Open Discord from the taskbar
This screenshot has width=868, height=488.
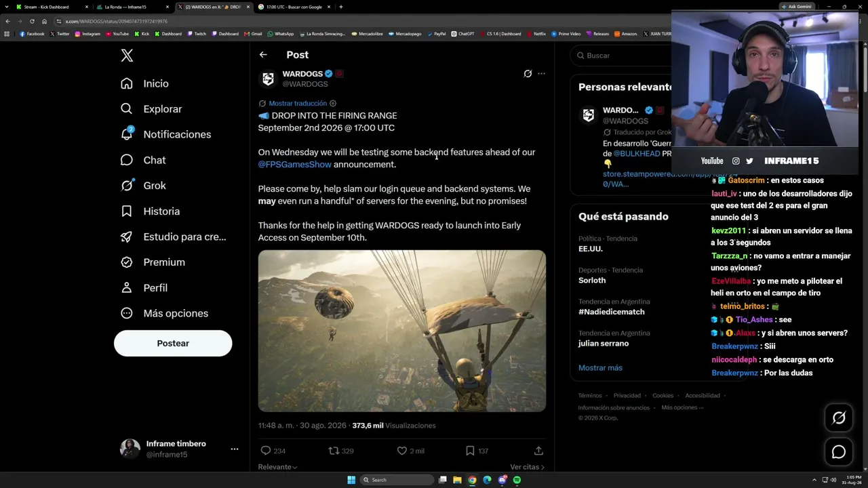point(502,480)
